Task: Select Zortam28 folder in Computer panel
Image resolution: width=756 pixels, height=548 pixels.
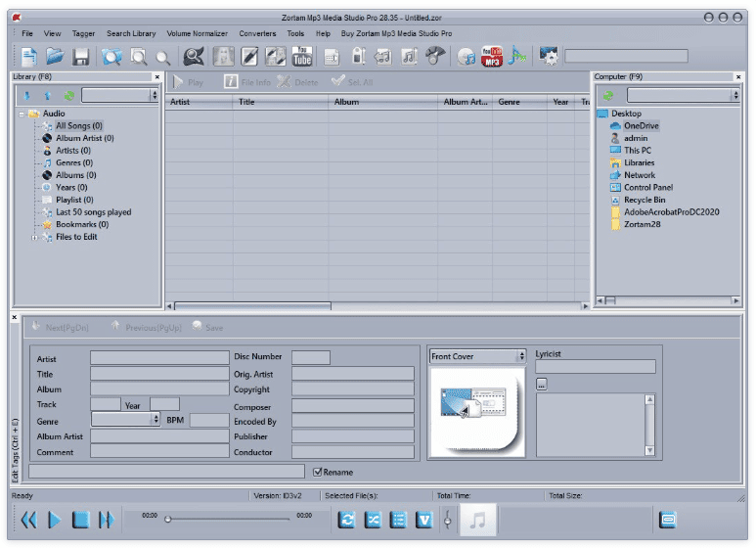Action: 643,224
